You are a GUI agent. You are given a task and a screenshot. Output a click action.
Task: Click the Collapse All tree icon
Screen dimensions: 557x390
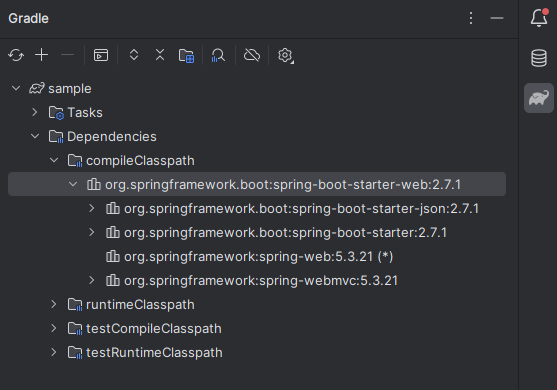click(x=160, y=55)
